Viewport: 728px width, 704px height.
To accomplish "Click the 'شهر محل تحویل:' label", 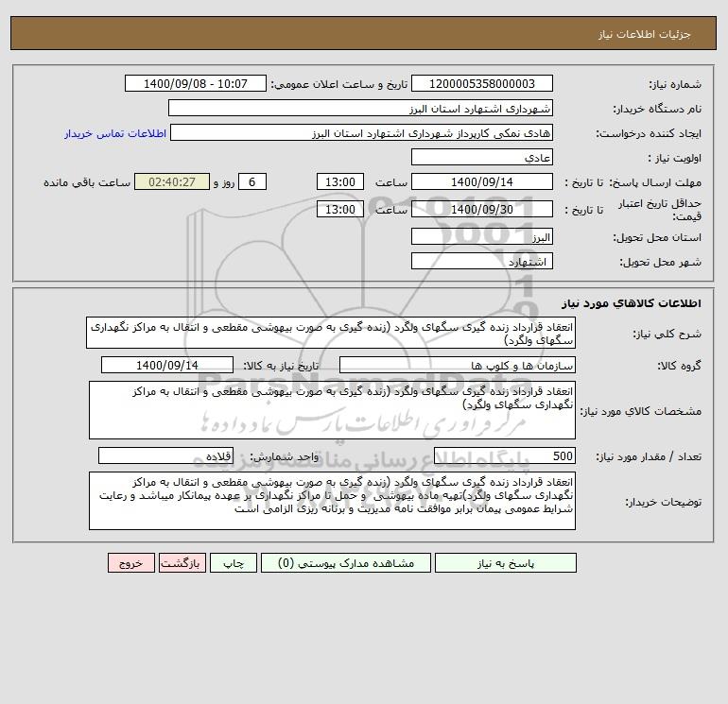I will pos(661,262).
